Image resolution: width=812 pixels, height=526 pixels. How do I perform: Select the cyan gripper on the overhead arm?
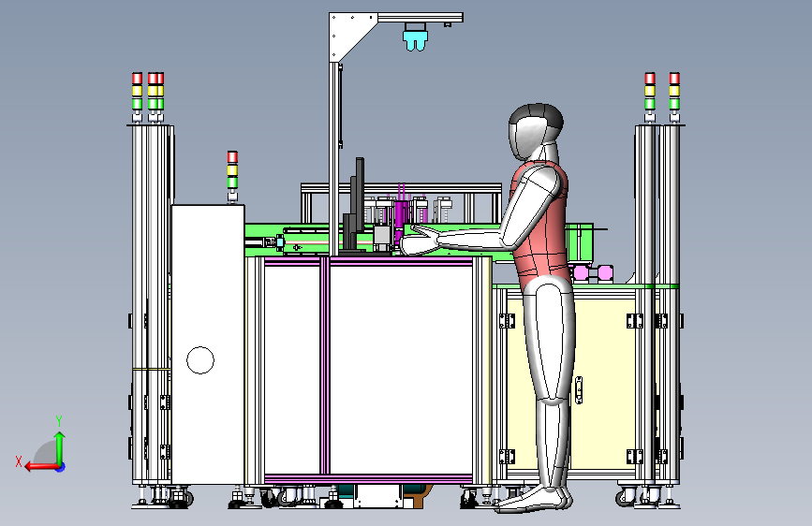[x=416, y=41]
